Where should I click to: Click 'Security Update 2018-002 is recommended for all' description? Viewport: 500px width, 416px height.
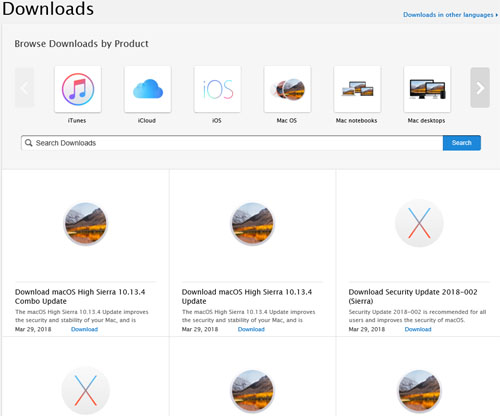point(417,312)
